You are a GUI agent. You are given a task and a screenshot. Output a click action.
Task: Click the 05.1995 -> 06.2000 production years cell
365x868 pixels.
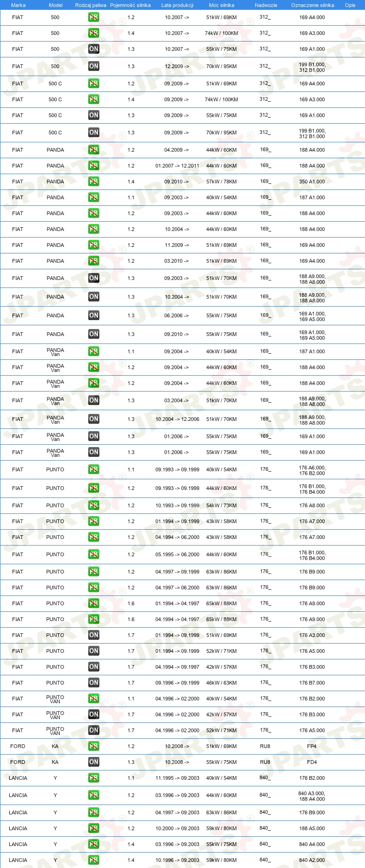177,554
